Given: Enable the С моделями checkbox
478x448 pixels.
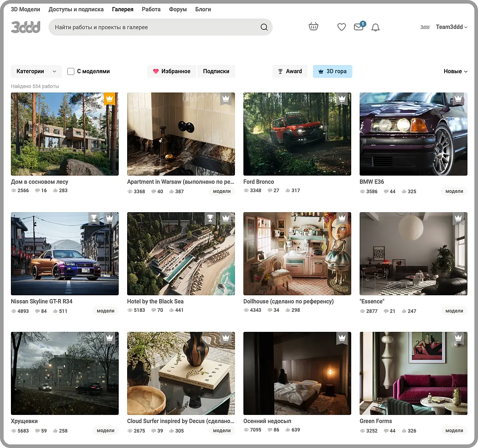Looking at the screenshot, I should (x=71, y=71).
